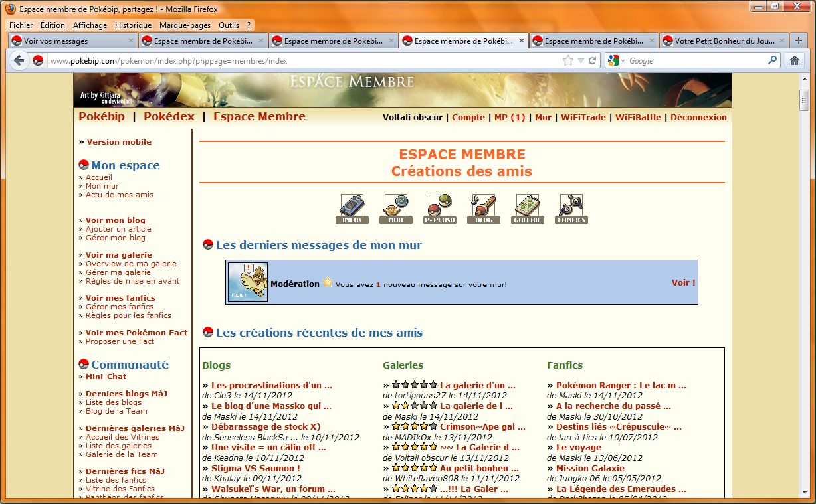This screenshot has width=816, height=504.
Task: Open the Historique menu
Action: [x=133, y=25]
